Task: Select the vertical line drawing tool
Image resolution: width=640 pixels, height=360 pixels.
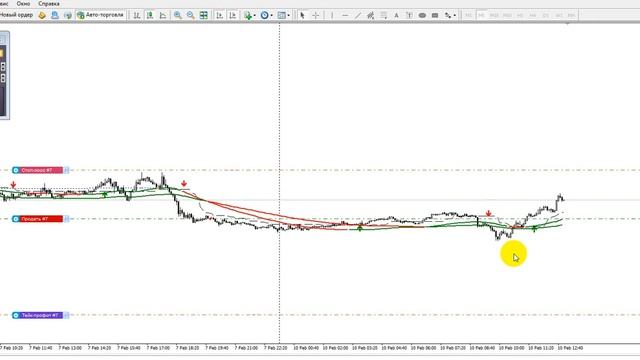Action: click(332, 15)
